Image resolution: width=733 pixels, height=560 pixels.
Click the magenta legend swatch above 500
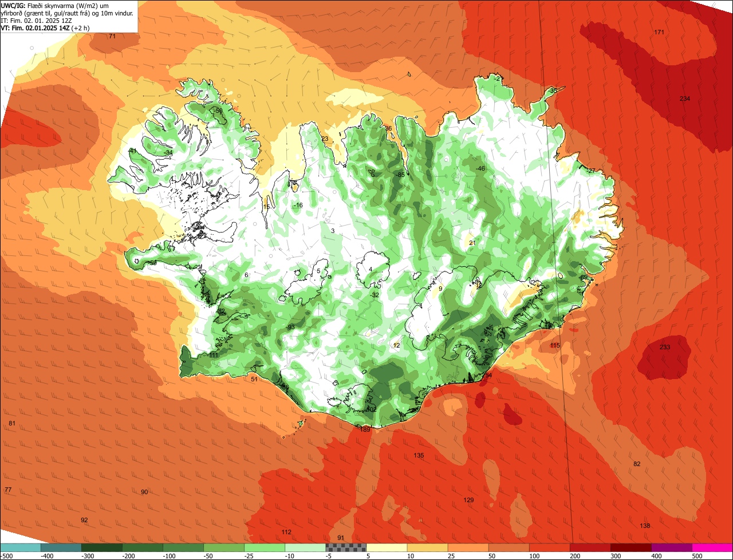point(712,548)
